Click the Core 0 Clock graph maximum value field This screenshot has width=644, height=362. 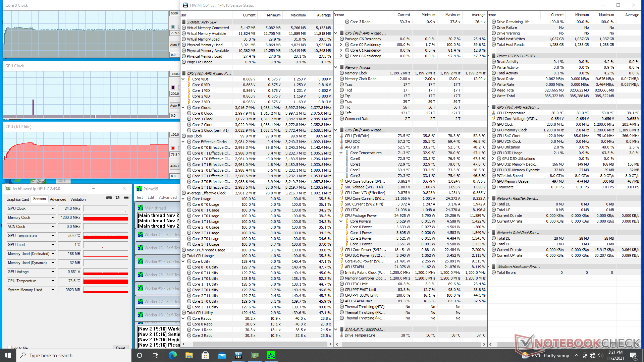[x=174, y=13]
